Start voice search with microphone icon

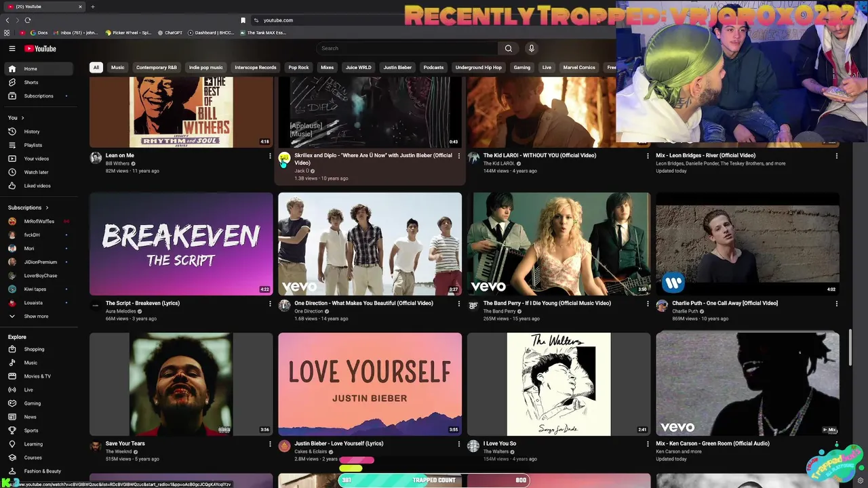(x=531, y=48)
